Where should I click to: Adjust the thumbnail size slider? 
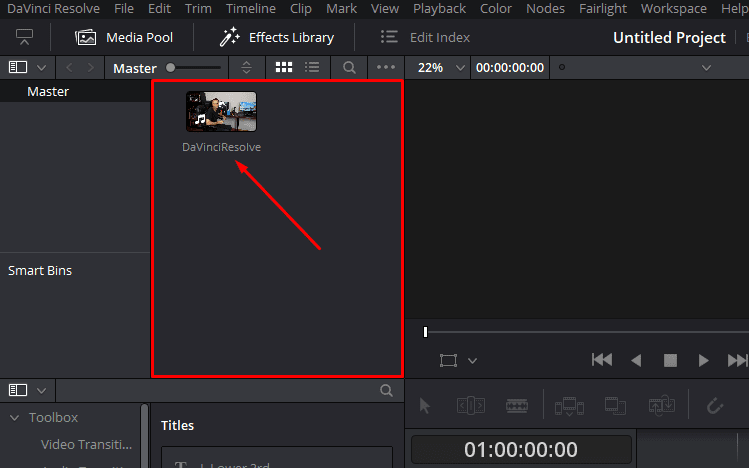coord(193,67)
